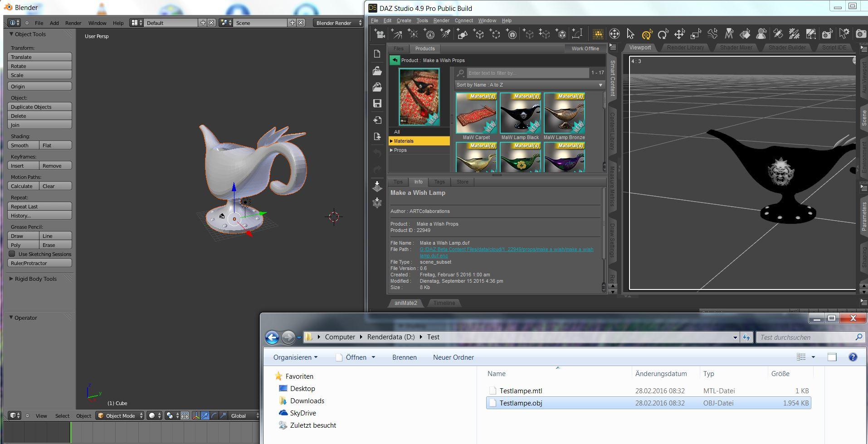The height and width of the screenshot is (444, 868).
Task: Click the Save file icon in DAZ sidebar
Action: pos(377,103)
